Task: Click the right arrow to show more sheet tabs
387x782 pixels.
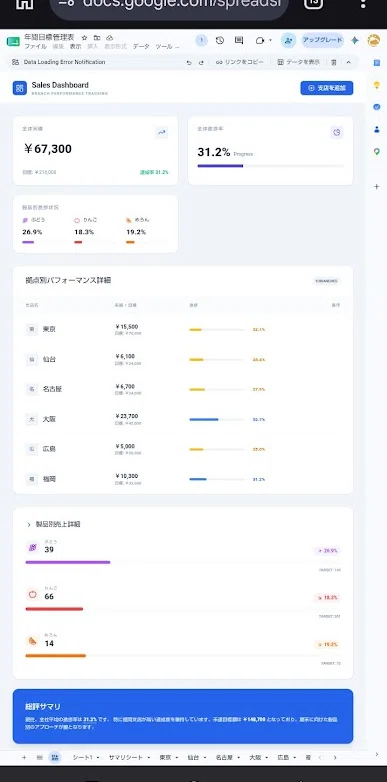Action: [x=335, y=757]
